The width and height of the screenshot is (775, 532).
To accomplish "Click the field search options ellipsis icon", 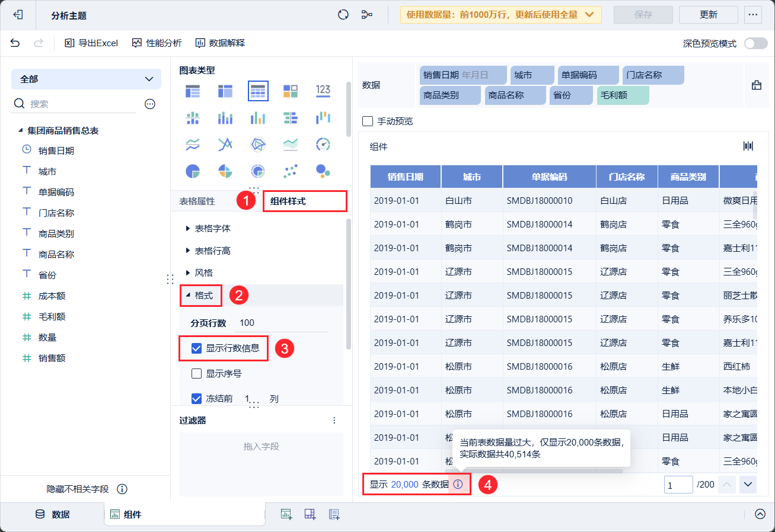I will tap(150, 104).
